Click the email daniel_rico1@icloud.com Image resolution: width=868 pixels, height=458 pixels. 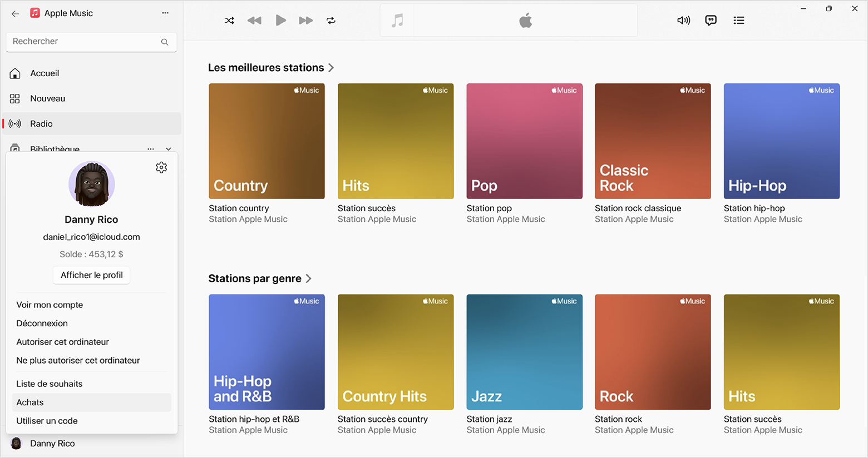(x=92, y=237)
